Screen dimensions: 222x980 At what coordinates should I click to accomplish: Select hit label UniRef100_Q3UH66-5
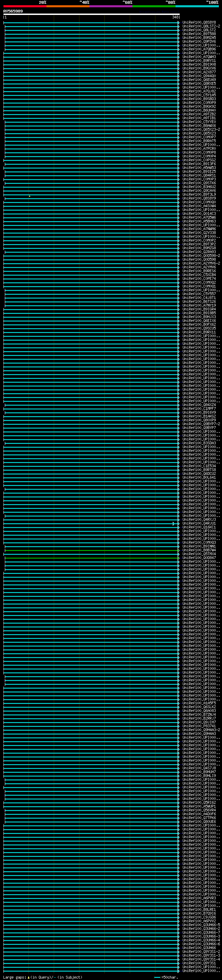[201, 924]
